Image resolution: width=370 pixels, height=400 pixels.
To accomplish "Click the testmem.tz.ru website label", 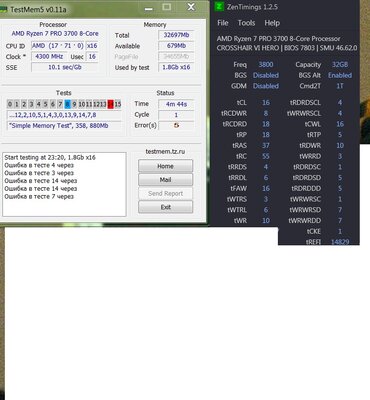I will point(165,151).
